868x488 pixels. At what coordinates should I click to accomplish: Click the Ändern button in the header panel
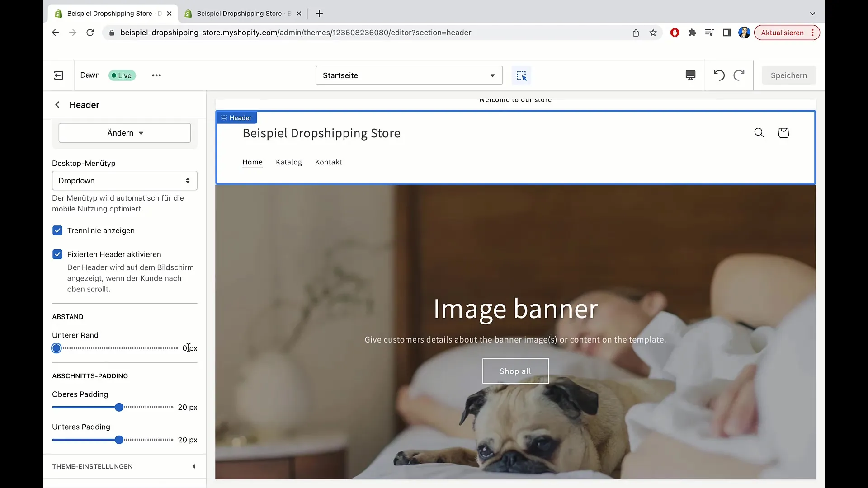(125, 133)
